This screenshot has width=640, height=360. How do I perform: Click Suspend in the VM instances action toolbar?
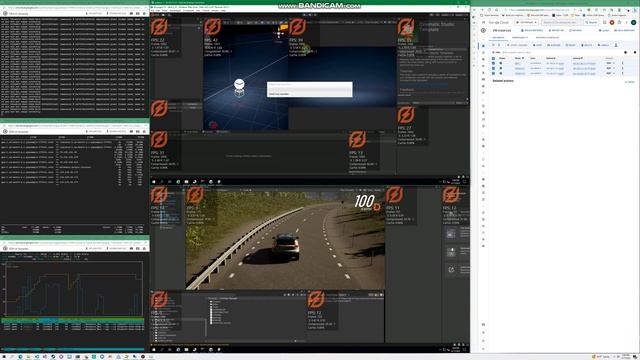coord(554,45)
